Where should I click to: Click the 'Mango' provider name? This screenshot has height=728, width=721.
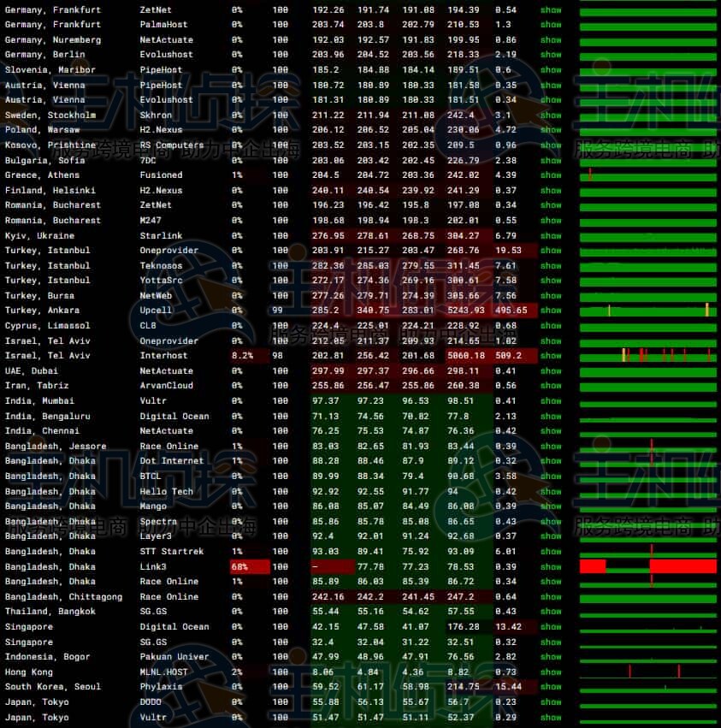153,506
